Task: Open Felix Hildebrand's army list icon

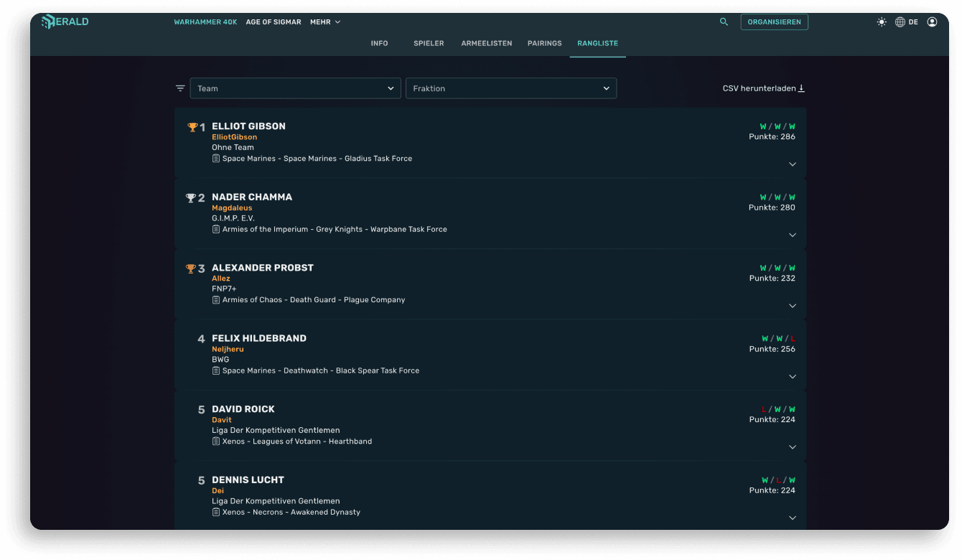Action: (x=216, y=371)
